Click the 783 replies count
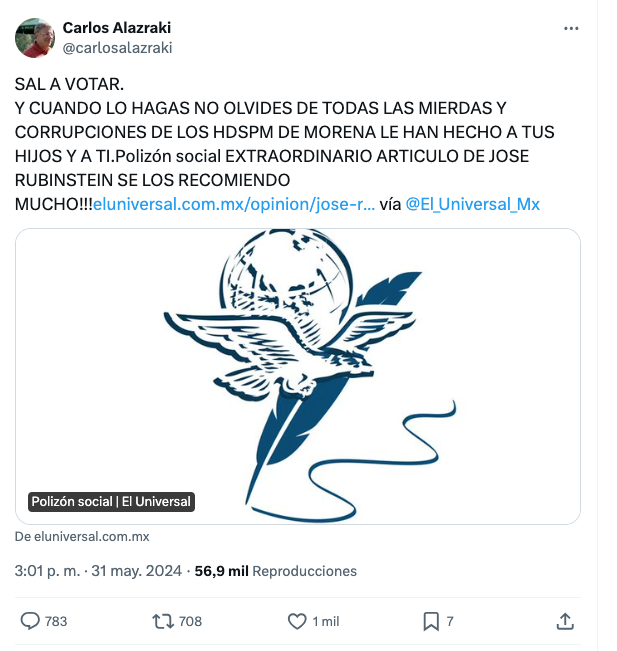 (x=56, y=622)
